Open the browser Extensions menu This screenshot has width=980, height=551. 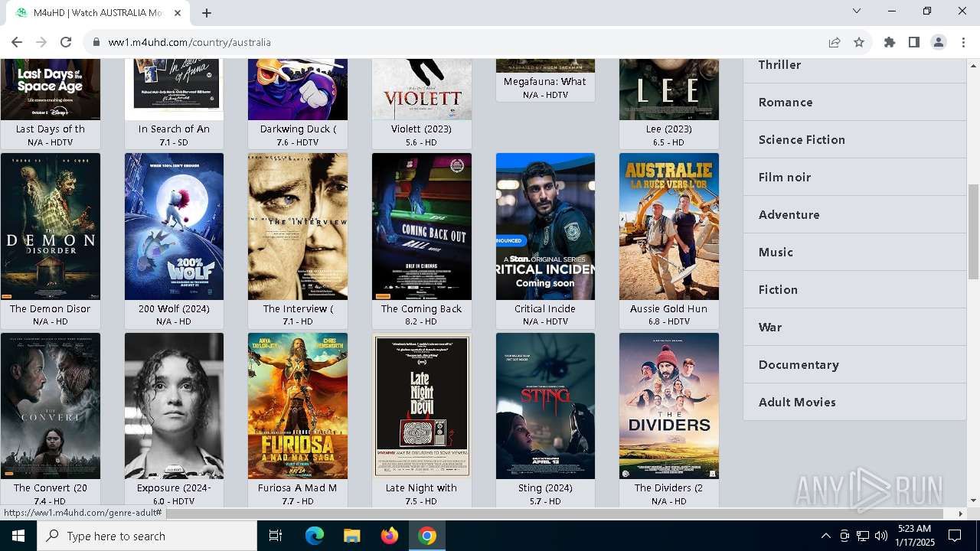tap(890, 42)
